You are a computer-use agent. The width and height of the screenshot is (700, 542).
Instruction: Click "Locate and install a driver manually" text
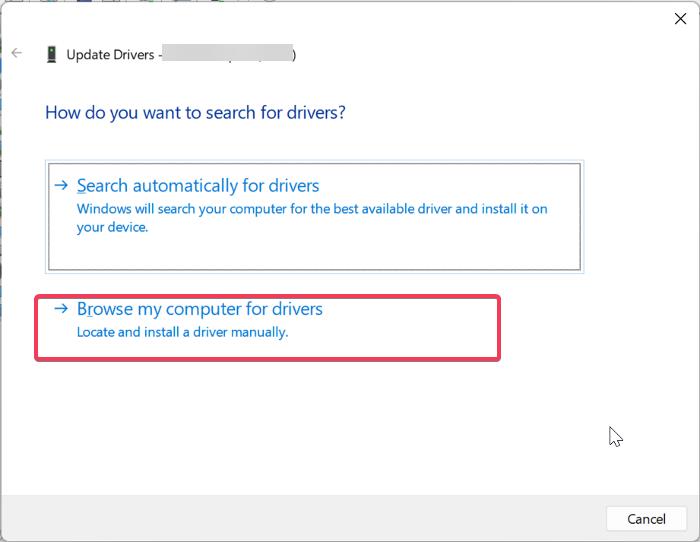pos(182,332)
